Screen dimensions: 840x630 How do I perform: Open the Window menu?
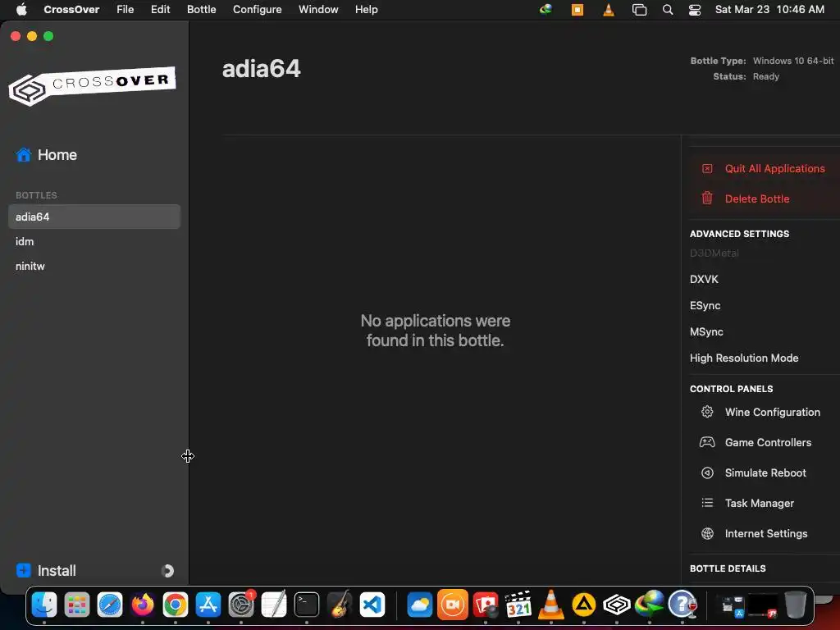(318, 10)
